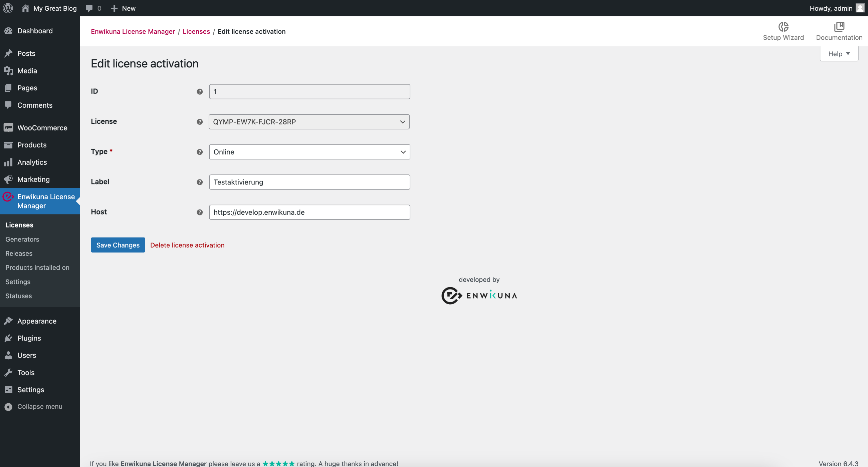The height and width of the screenshot is (467, 868).
Task: Open the Help menu expander
Action: coord(839,53)
